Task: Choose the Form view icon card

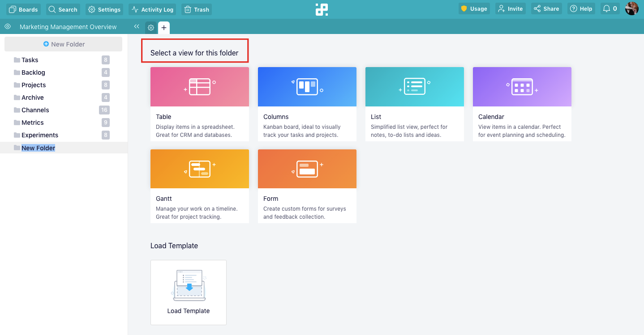Action: coord(307,169)
